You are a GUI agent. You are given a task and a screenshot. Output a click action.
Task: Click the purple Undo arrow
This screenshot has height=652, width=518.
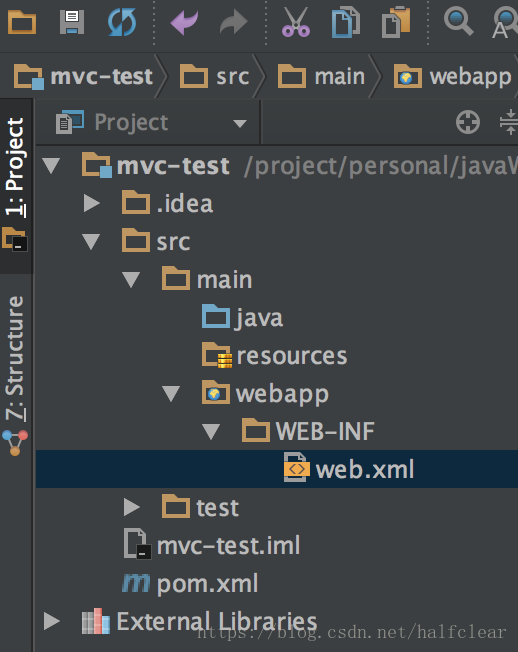pyautogui.click(x=184, y=22)
